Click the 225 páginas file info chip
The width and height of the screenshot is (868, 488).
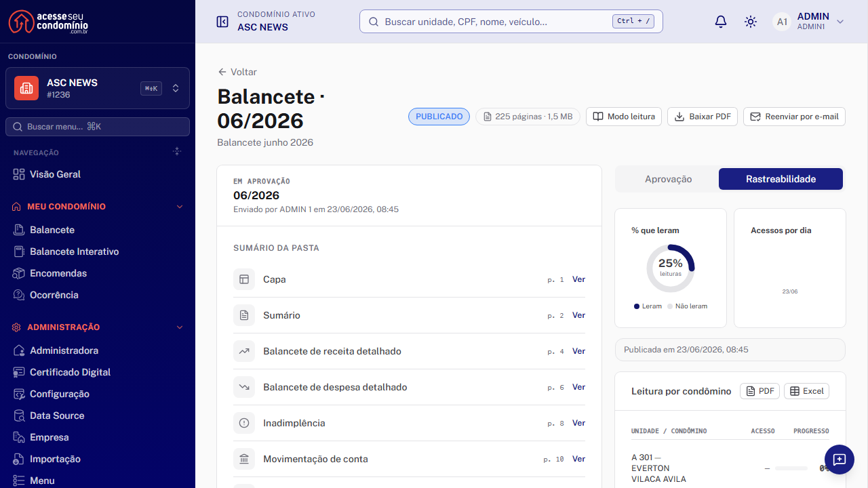pos(528,117)
